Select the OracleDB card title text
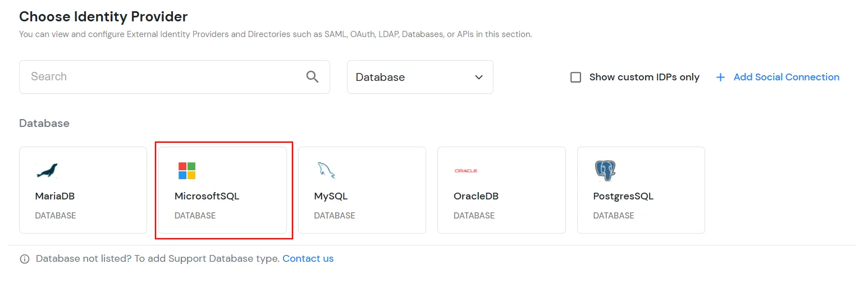Viewport: 868px width, 282px height. [x=476, y=196]
